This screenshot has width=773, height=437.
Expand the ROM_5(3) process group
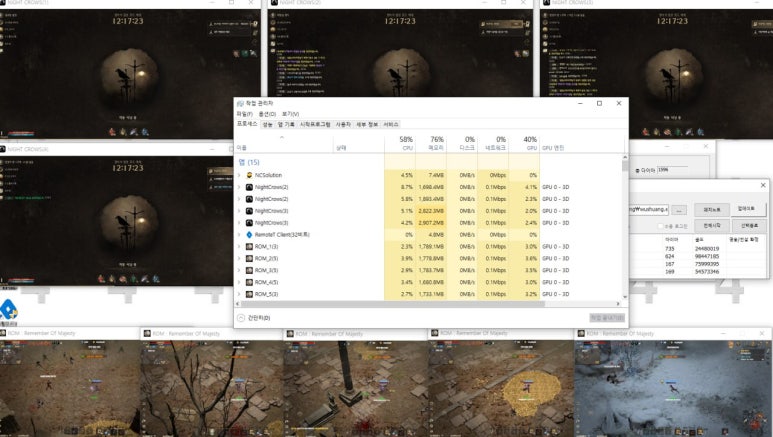click(240, 294)
